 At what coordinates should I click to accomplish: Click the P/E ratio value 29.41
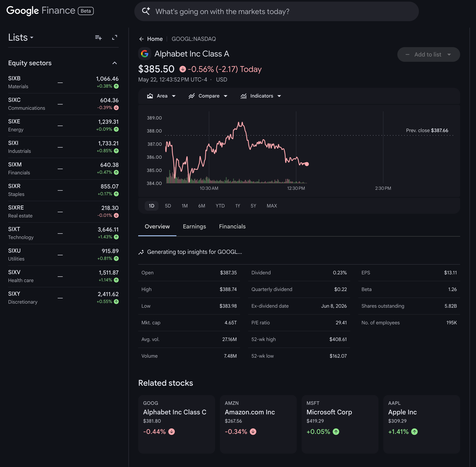pyautogui.click(x=341, y=323)
